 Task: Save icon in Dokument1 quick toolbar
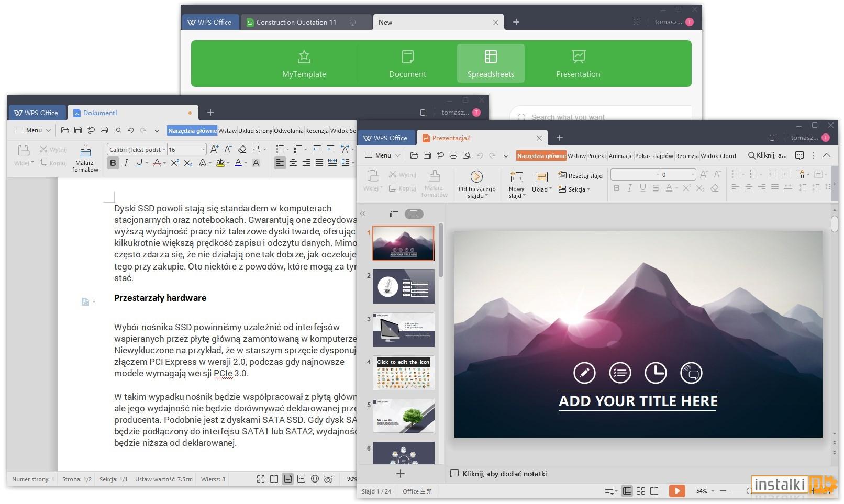point(78,130)
